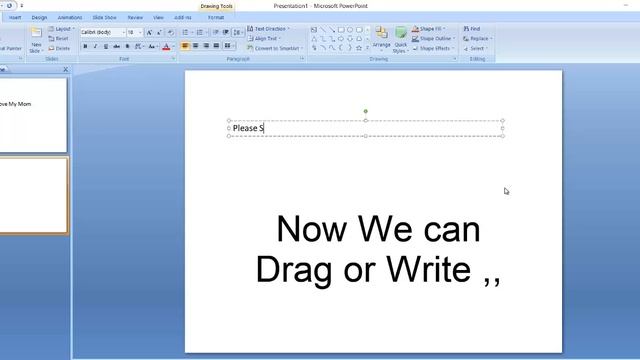Click the Format Painter button
640x360 pixels.
[11, 48]
